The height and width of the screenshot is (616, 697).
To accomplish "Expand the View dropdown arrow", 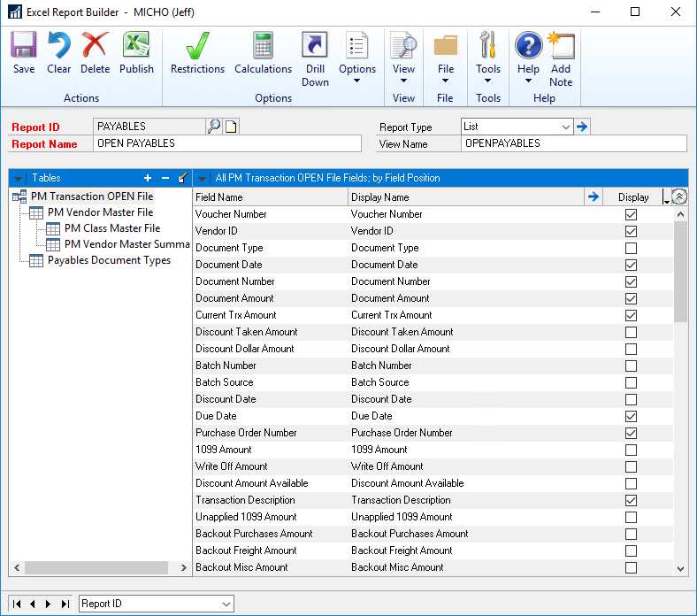I will click(x=403, y=81).
